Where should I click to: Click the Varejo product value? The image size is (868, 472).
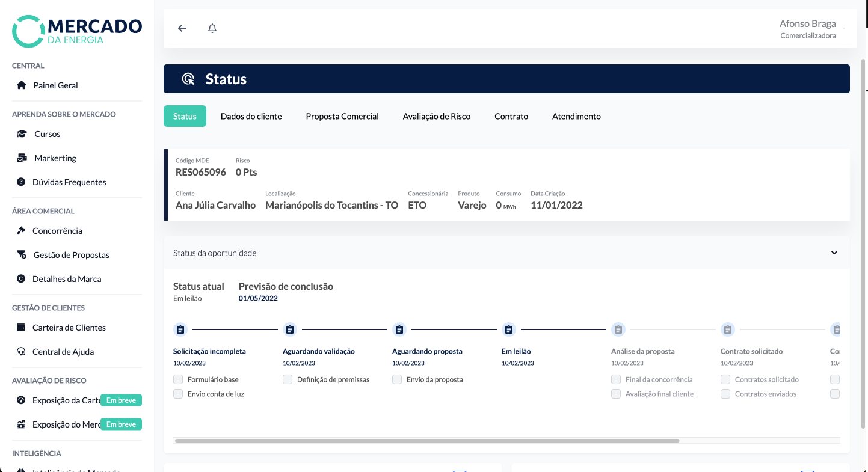tap(472, 205)
